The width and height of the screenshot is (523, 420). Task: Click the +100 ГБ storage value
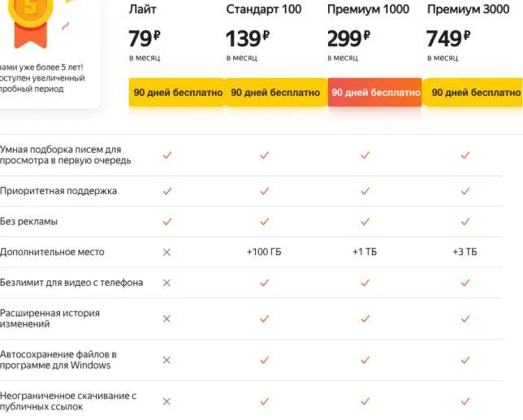(264, 253)
